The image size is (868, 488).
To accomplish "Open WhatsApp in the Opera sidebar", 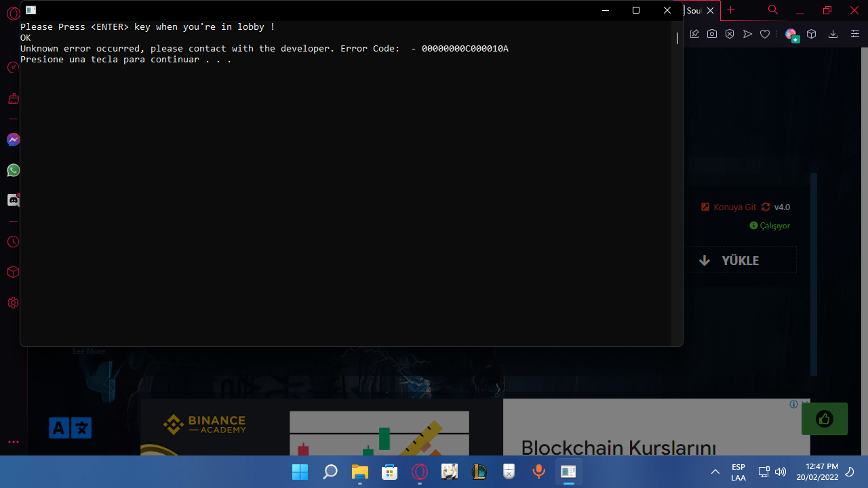I will (13, 170).
